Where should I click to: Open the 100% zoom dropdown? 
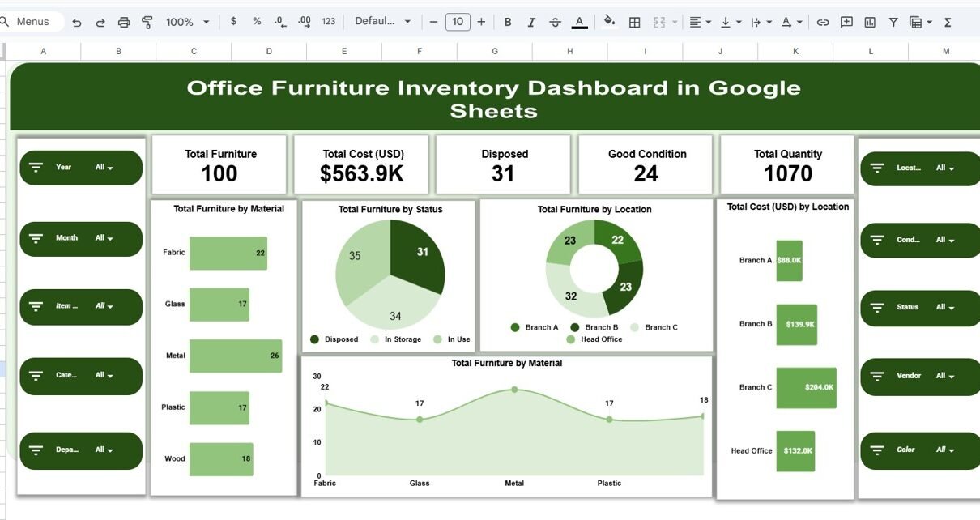click(187, 22)
